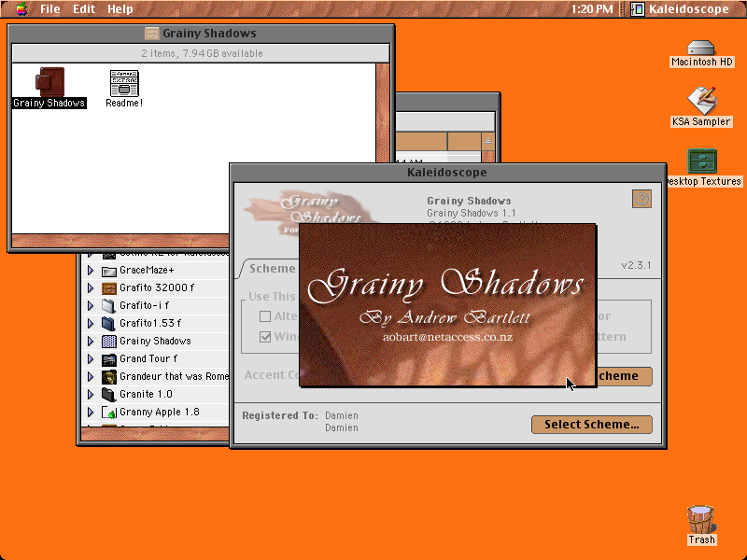
Task: Click '2 items, 7.94 GB available' header
Action: pos(202,53)
